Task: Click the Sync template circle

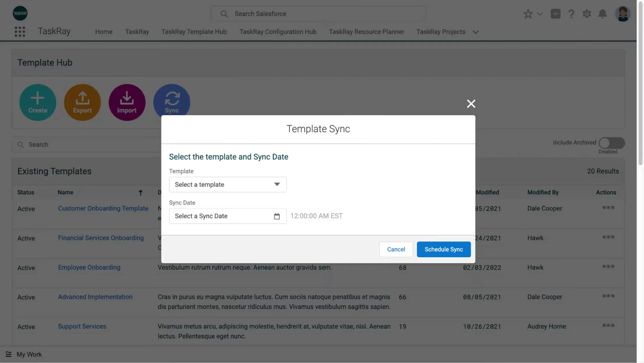Action: [172, 100]
